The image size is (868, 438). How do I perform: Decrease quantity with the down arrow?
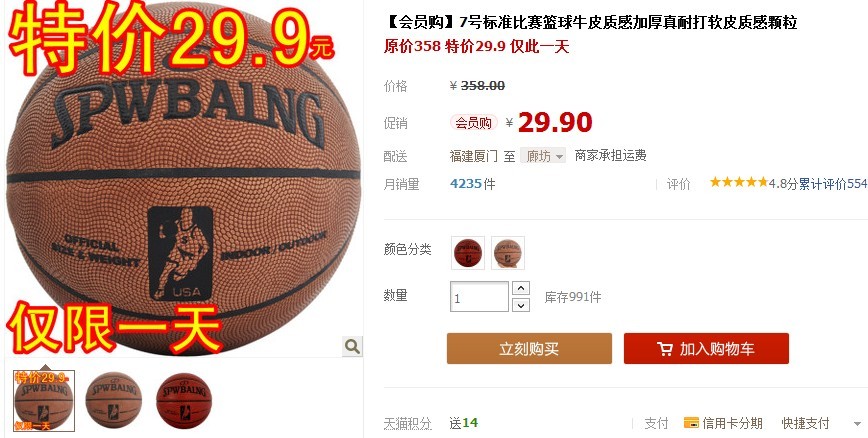point(521,305)
